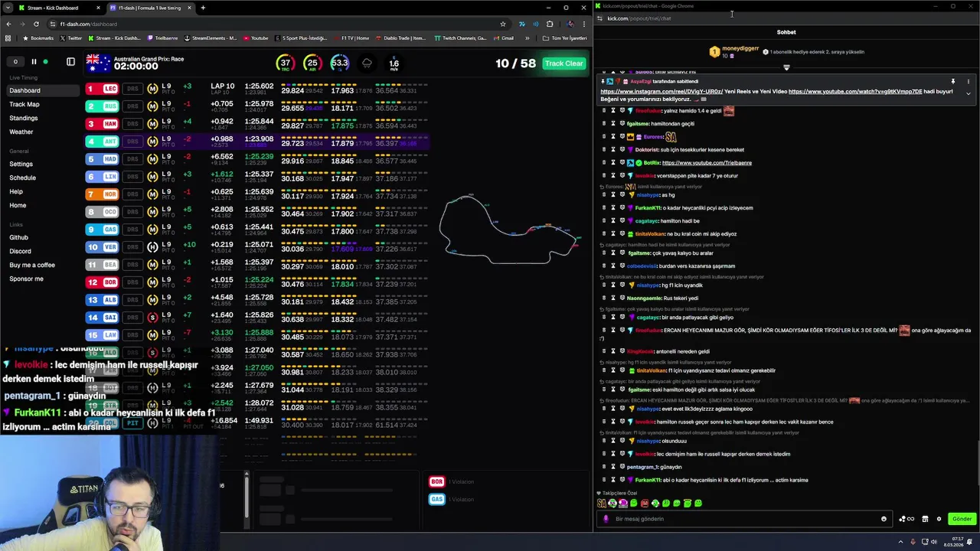Open the Github link
Image resolution: width=980 pixels, height=551 pixels.
pos(18,237)
